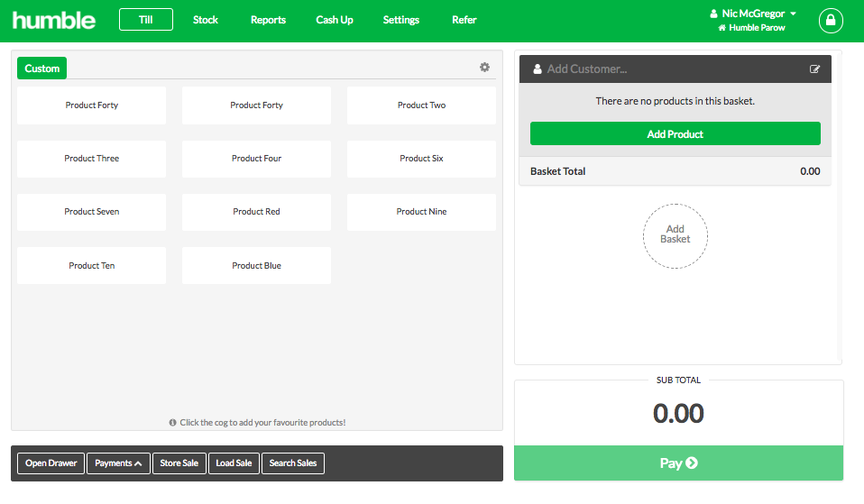The height and width of the screenshot is (504, 864).
Task: Go to Reports
Action: pyautogui.click(x=268, y=20)
